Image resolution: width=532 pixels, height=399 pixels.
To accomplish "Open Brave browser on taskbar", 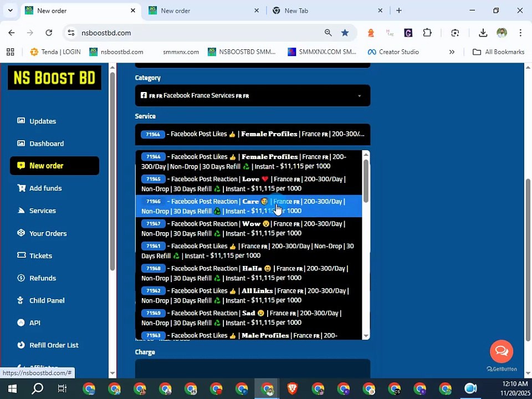I will (292, 388).
